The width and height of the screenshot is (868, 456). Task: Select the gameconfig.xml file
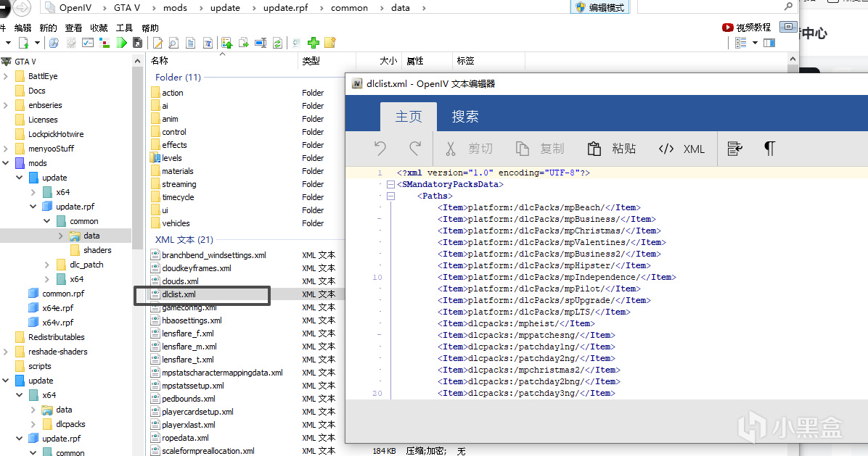189,308
